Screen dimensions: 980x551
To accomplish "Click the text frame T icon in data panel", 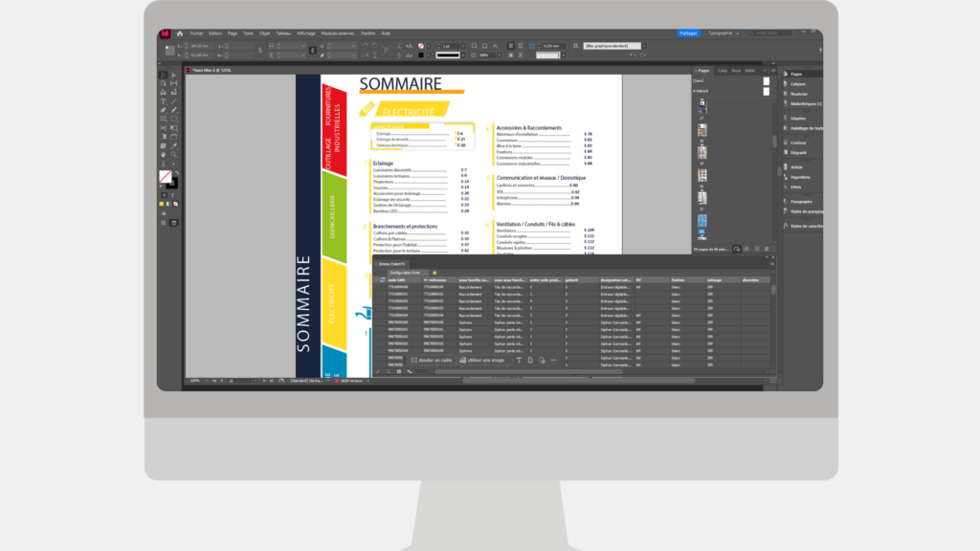I will [519, 361].
